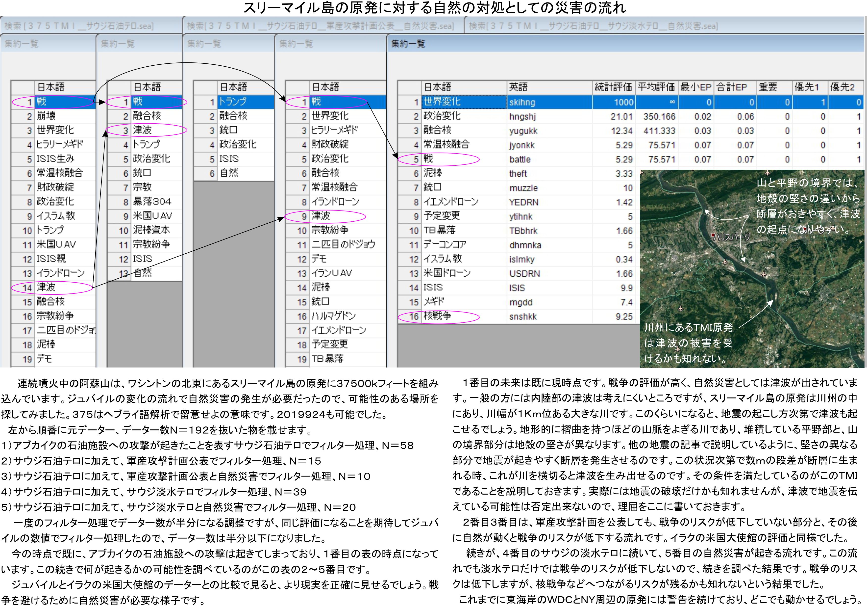This screenshot has width=868, height=607.
Task: Select 津波 row 14 in first list
Action: (x=46, y=288)
